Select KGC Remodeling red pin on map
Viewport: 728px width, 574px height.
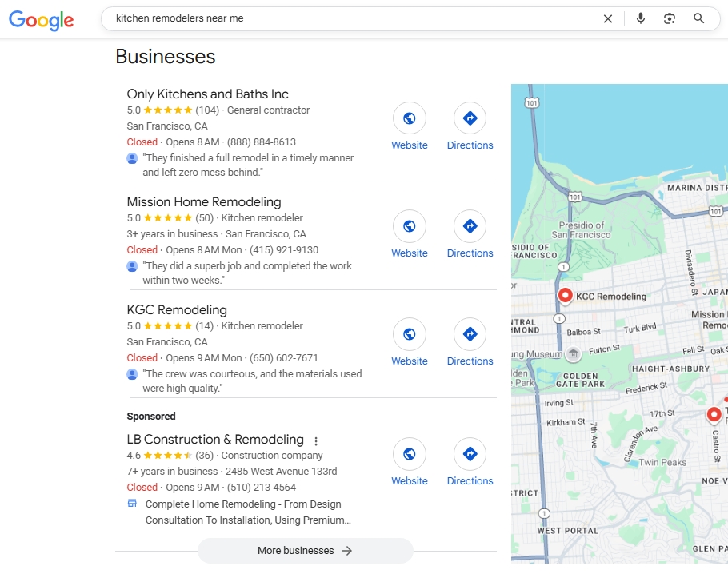tap(565, 296)
